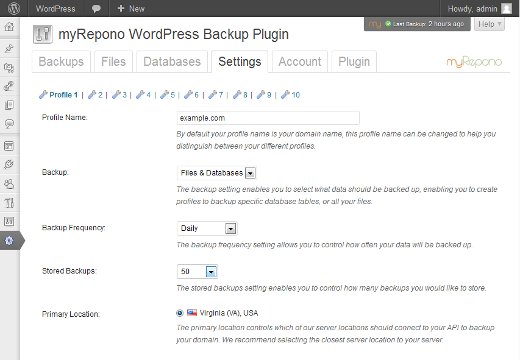
Task: Switch to the Databases tab
Action: [172, 62]
